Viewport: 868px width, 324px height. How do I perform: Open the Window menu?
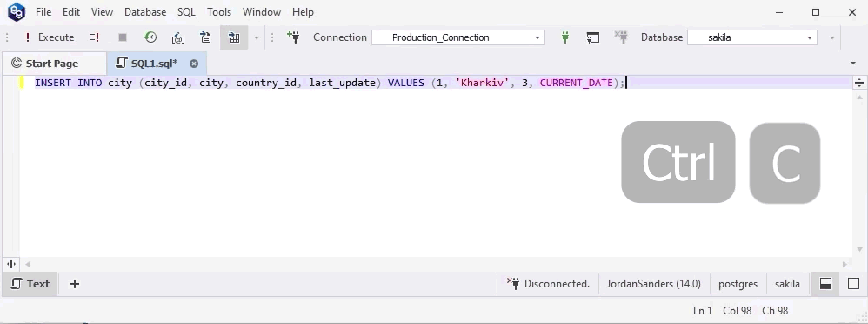[261, 11]
